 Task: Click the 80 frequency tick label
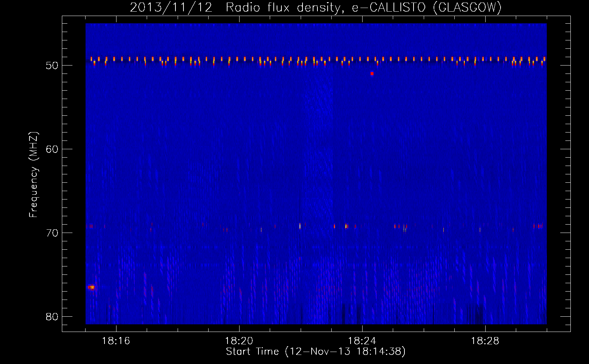(x=52, y=317)
